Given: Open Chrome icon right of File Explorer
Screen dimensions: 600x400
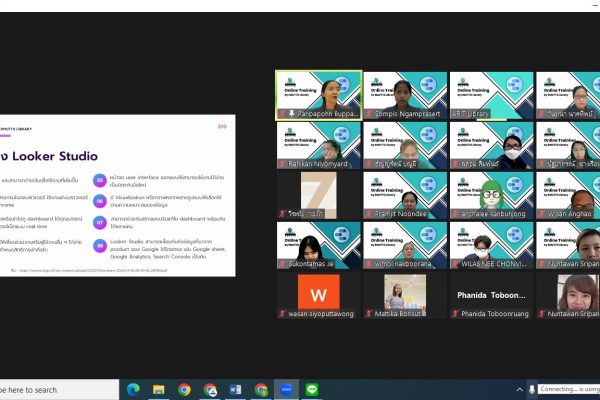Looking at the screenshot, I should 184,390.
